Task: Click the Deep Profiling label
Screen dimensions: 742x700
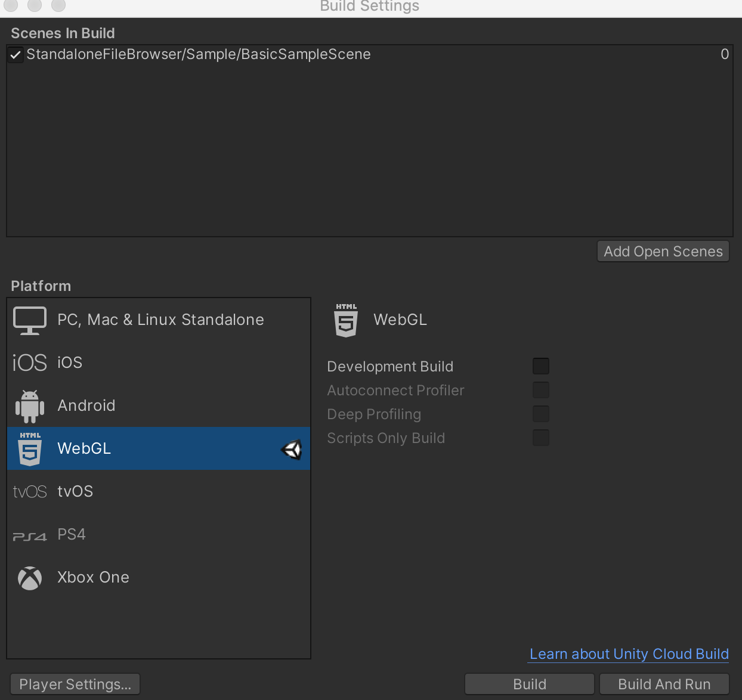Action: pos(374,414)
